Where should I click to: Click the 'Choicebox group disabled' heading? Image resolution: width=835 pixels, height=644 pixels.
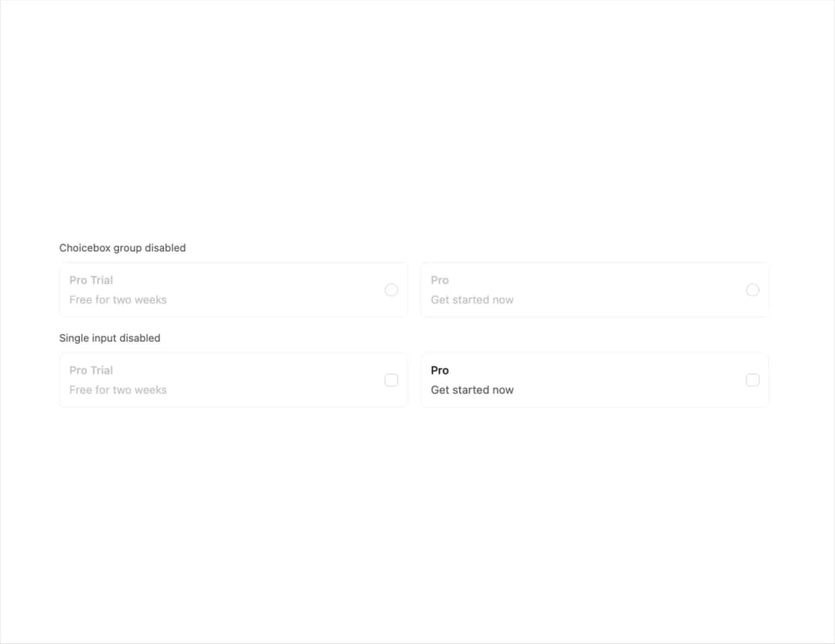tap(122, 247)
